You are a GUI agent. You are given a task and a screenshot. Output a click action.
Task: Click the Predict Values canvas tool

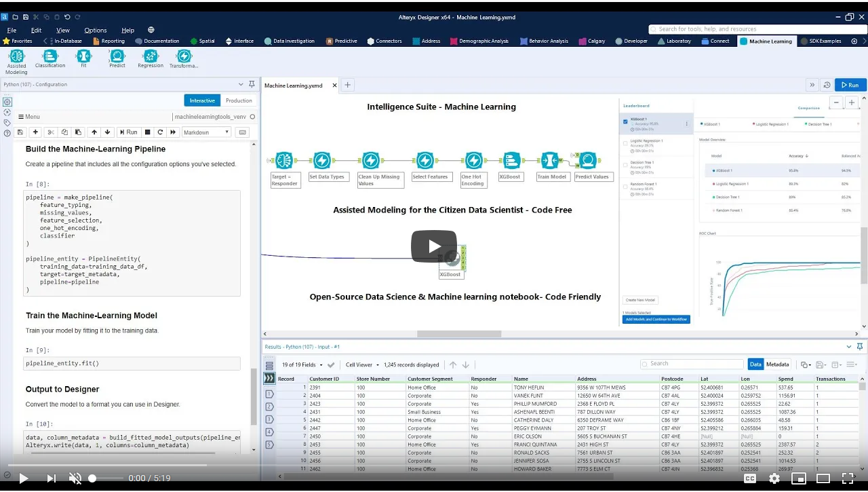point(587,160)
